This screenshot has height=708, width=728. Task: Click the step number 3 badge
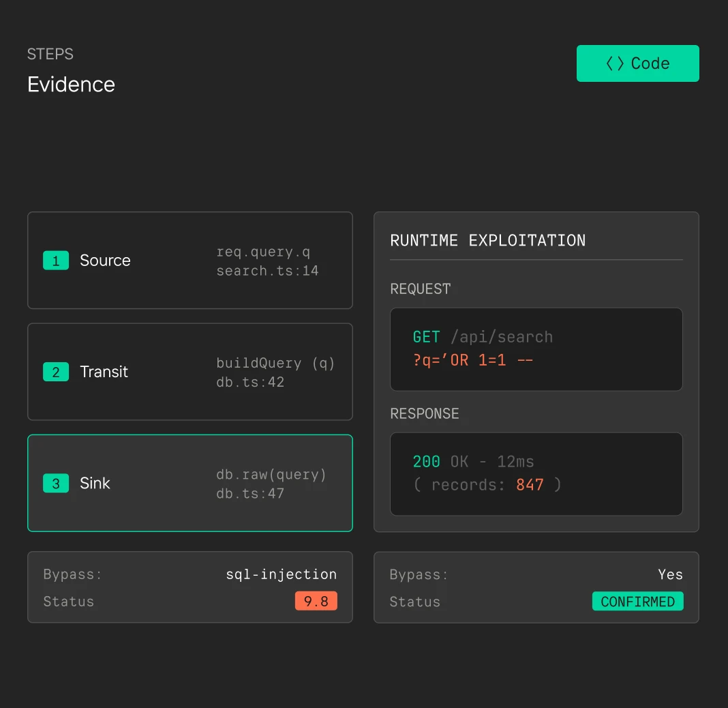pyautogui.click(x=56, y=483)
